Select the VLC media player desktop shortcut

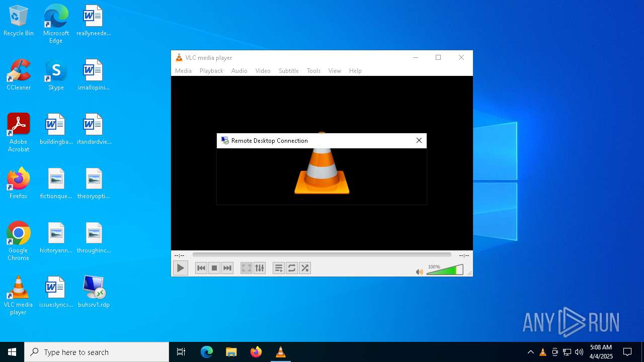pyautogui.click(x=19, y=296)
